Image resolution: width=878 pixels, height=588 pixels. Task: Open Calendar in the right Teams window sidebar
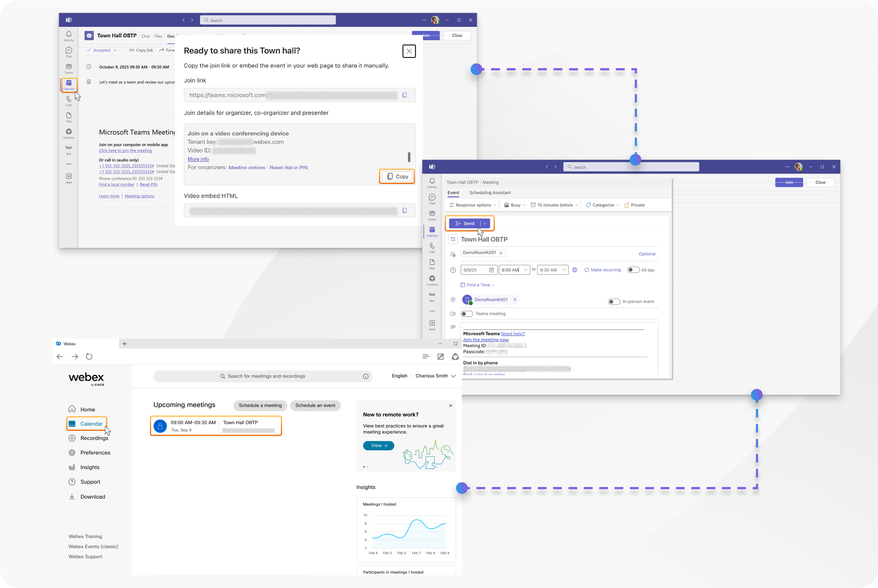point(432,232)
